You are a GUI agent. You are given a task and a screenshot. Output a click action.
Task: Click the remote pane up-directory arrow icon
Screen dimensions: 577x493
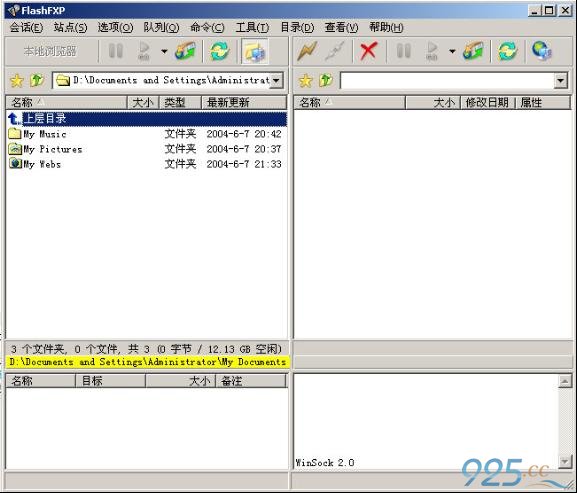(x=326, y=80)
